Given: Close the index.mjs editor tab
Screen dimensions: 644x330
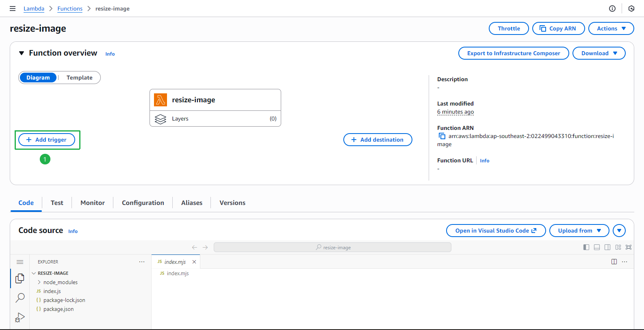Looking at the screenshot, I should [194, 262].
